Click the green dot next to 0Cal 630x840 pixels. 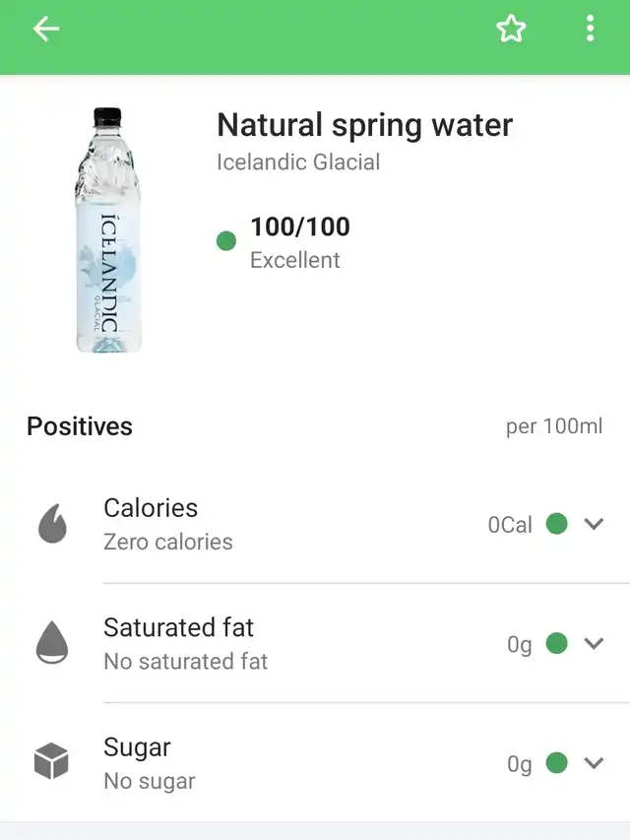click(x=556, y=523)
